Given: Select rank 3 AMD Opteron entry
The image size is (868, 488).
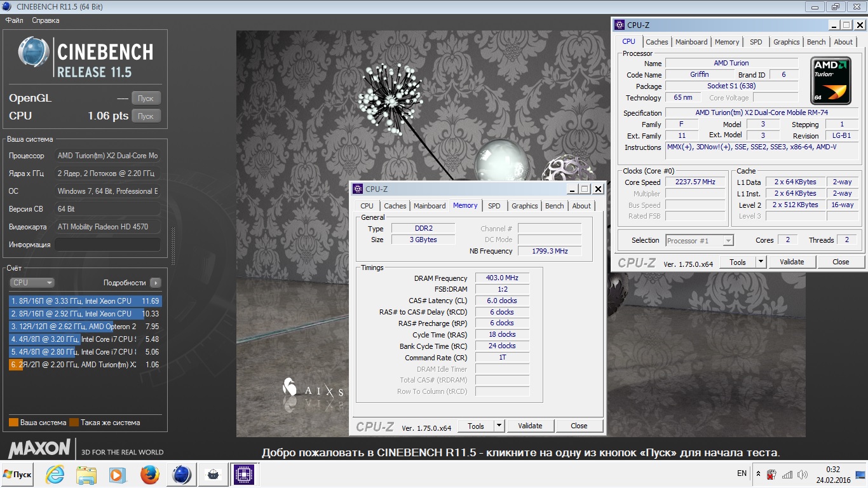Looking at the screenshot, I should coord(85,327).
